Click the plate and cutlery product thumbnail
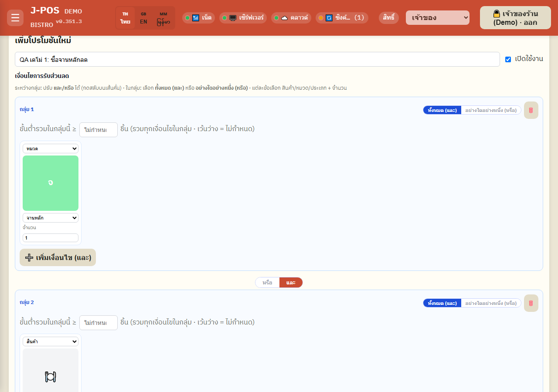 pos(51,370)
